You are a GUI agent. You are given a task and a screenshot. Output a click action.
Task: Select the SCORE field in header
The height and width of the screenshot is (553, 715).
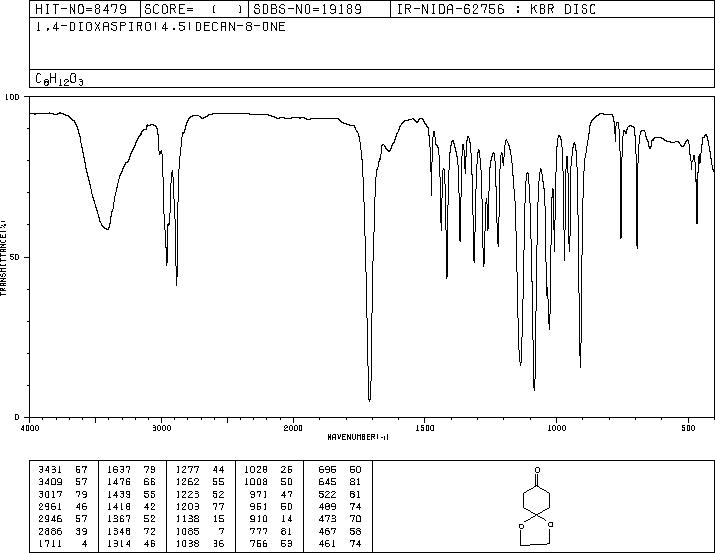pyautogui.click(x=194, y=9)
